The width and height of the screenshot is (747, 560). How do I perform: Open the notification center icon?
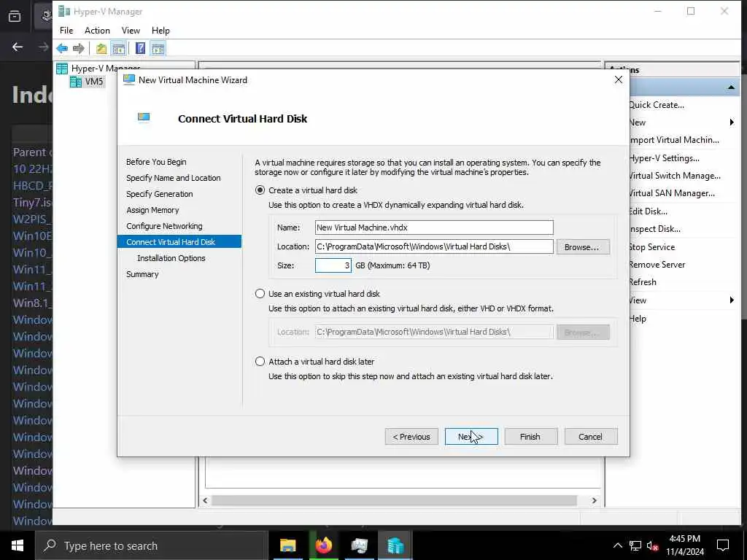723,545
